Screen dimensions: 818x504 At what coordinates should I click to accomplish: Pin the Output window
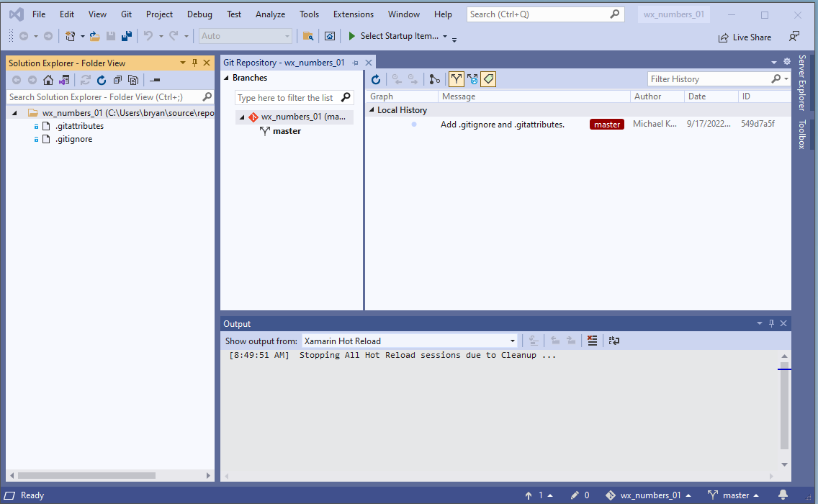(772, 323)
